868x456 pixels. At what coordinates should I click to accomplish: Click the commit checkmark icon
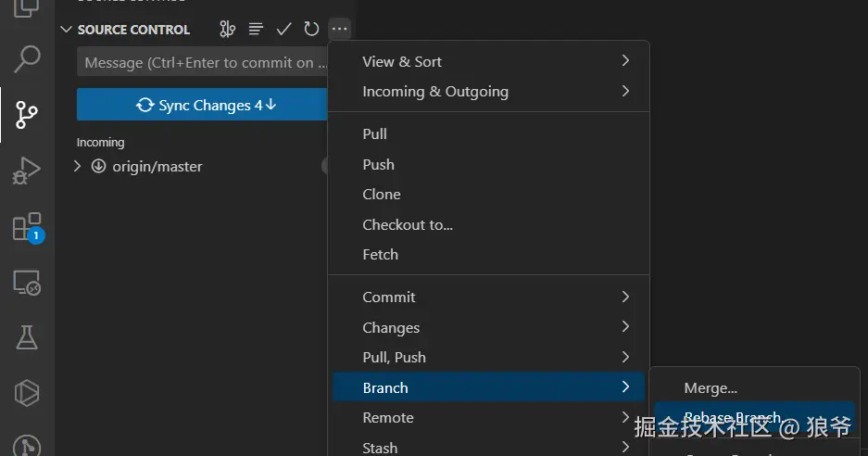(284, 30)
